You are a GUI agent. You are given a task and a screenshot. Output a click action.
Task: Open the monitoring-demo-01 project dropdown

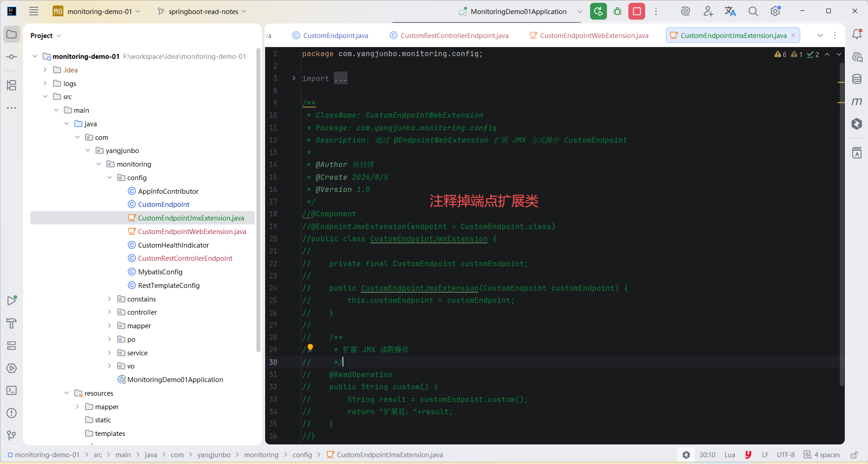(97, 11)
